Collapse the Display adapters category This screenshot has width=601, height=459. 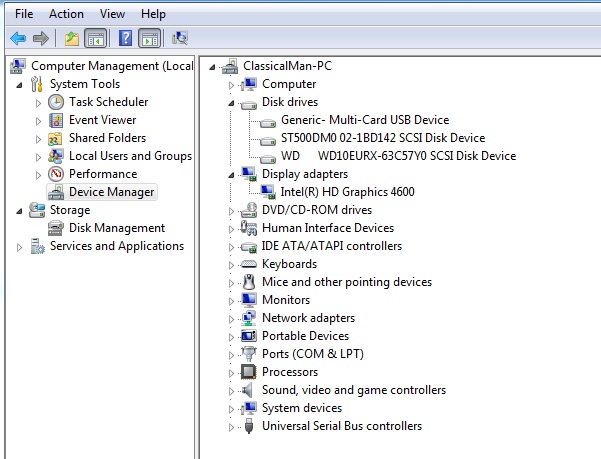(x=231, y=175)
